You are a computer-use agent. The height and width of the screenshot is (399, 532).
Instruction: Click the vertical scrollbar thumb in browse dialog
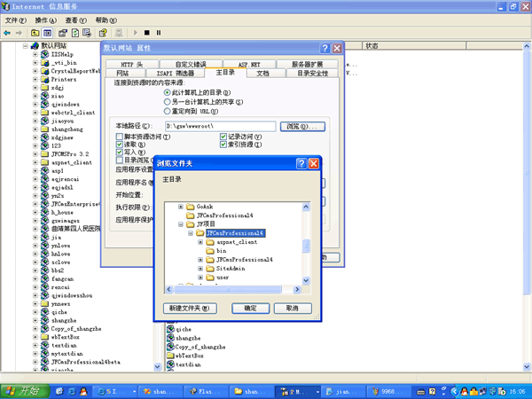[x=306, y=246]
